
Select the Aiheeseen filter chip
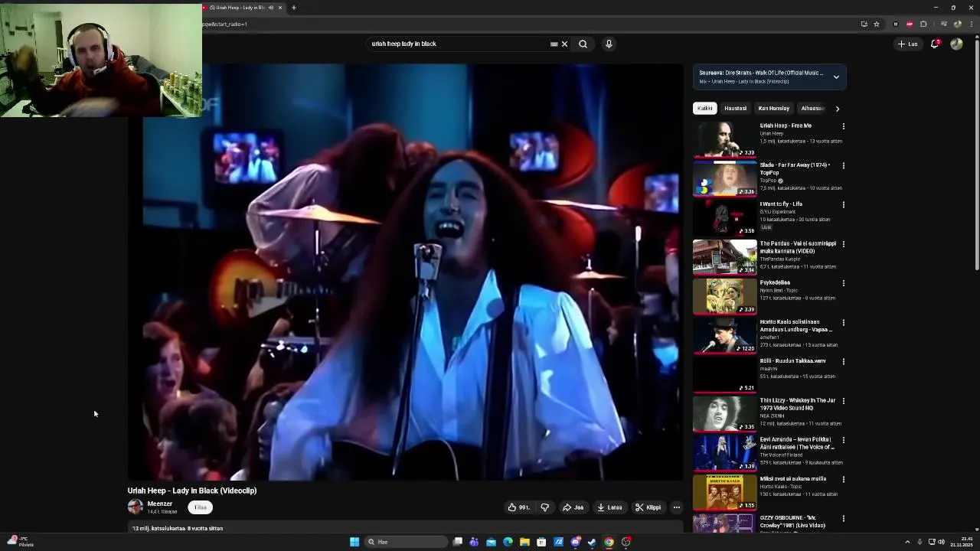812,108
